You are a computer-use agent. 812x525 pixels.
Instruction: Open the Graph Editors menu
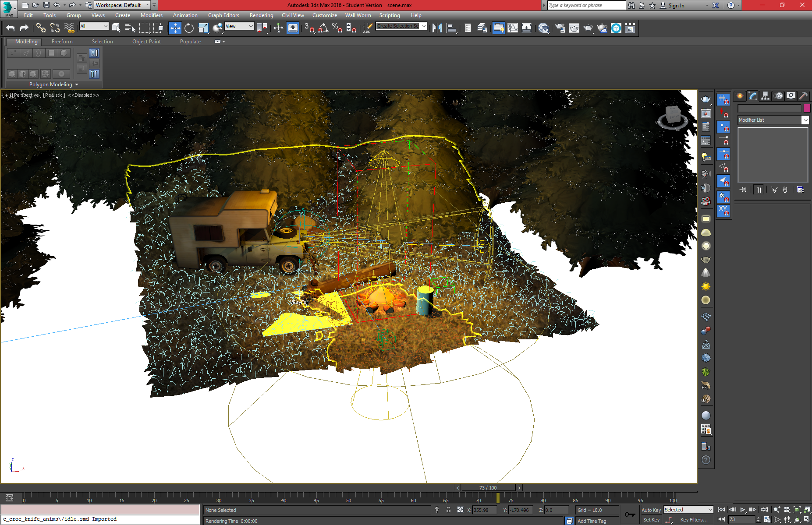tap(223, 15)
